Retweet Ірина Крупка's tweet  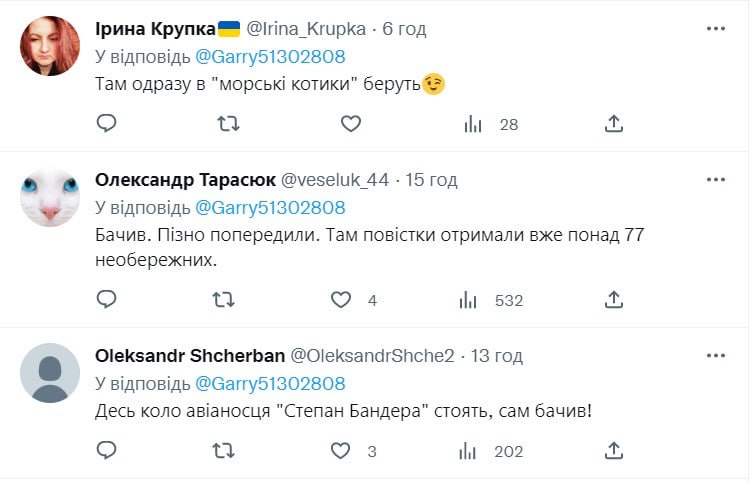click(x=229, y=123)
